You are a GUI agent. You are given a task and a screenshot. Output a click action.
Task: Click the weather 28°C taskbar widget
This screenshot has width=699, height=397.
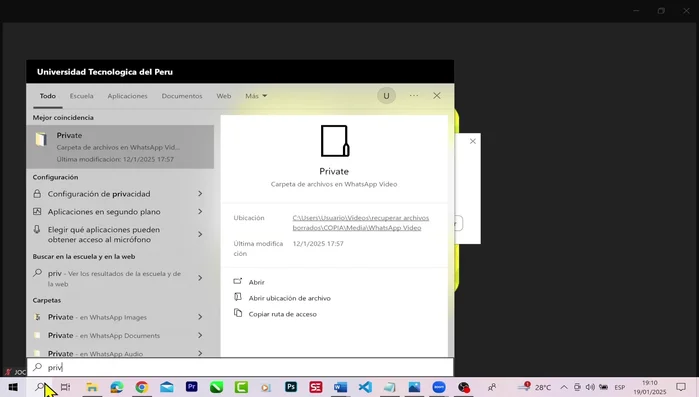(534, 387)
